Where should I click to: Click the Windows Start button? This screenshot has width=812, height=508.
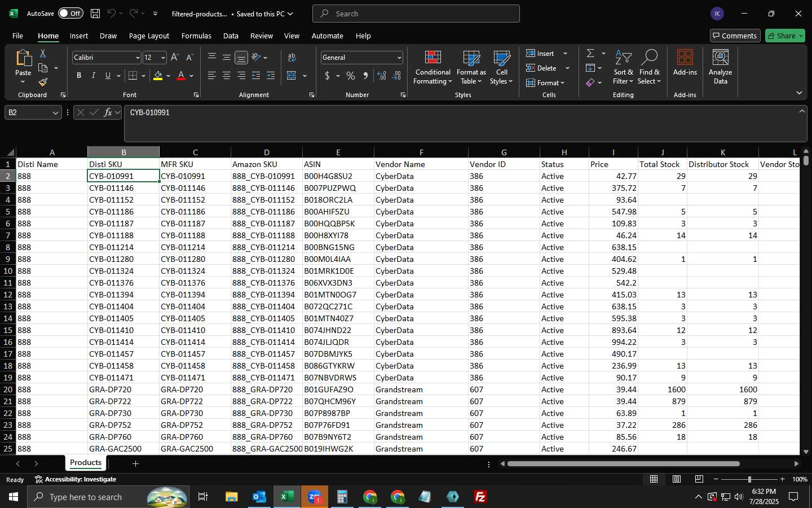point(14,497)
